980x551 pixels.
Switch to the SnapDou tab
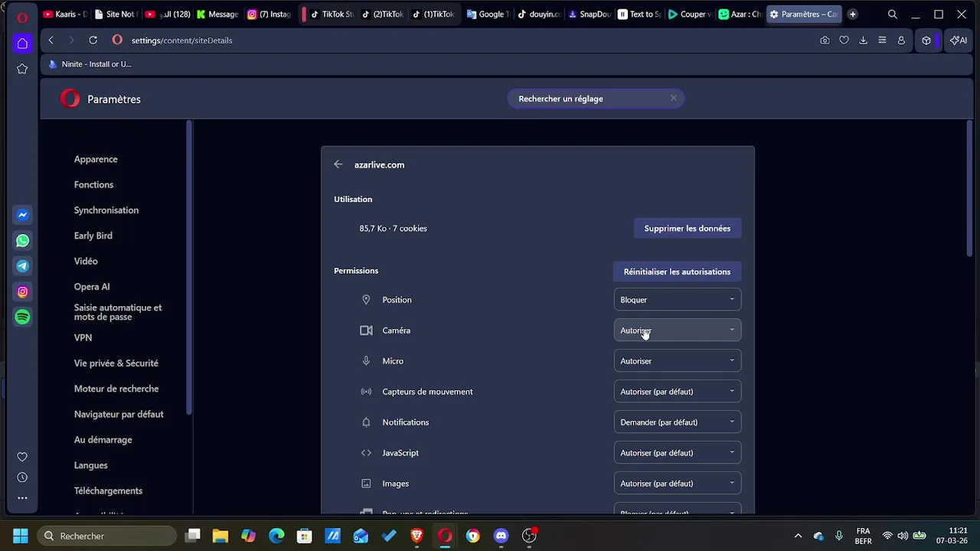pyautogui.click(x=589, y=14)
